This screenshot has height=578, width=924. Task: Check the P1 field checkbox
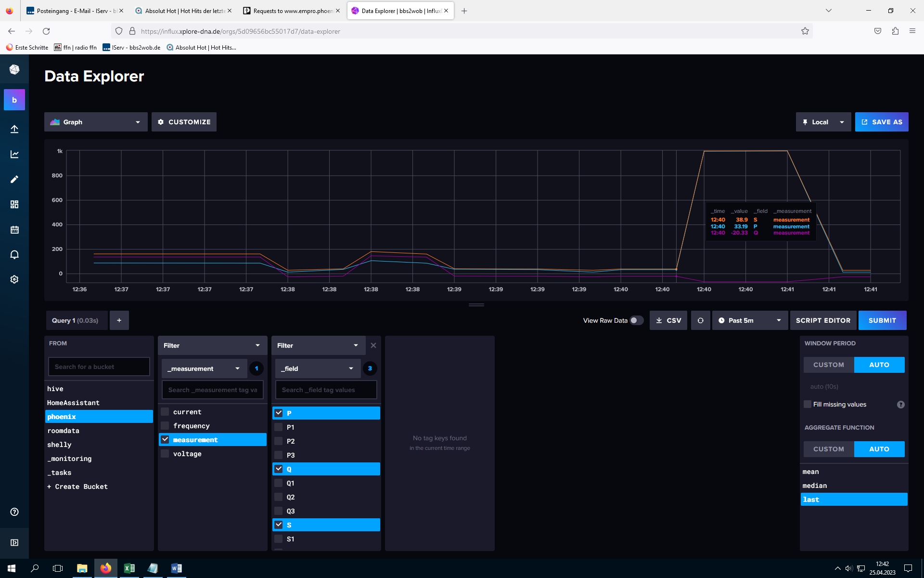coord(279,427)
